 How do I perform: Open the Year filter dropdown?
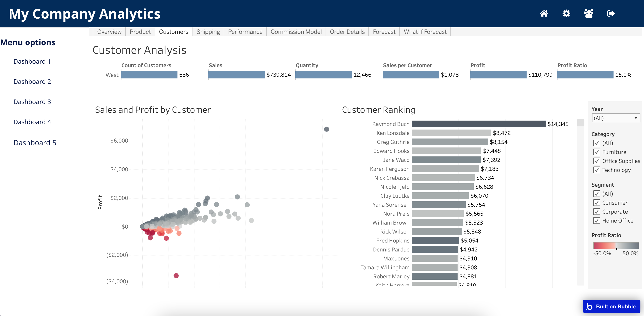point(616,118)
